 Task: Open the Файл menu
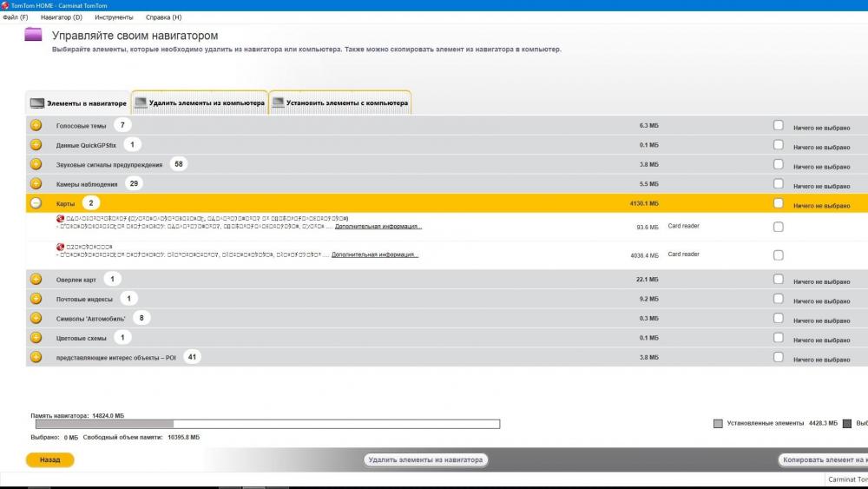[x=16, y=17]
